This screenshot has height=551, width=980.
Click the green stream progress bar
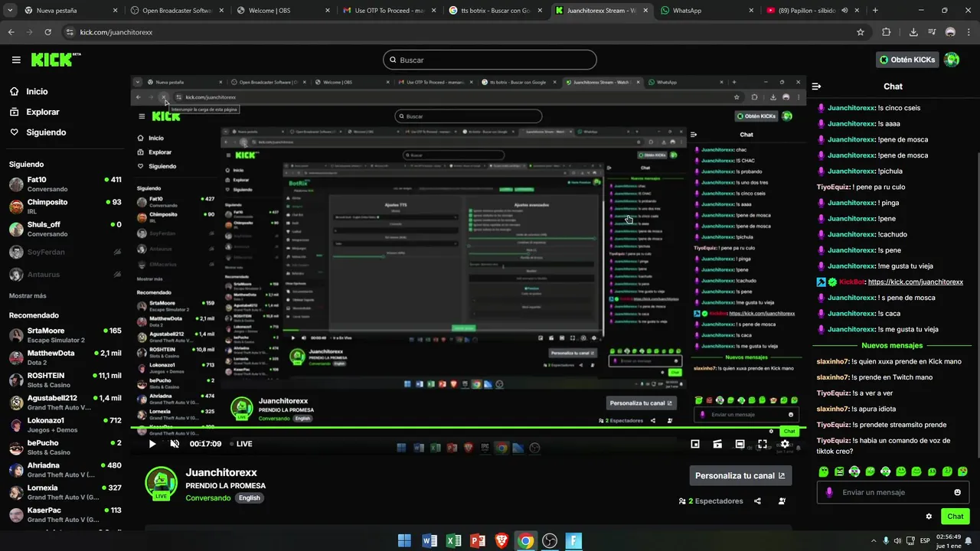468,428
